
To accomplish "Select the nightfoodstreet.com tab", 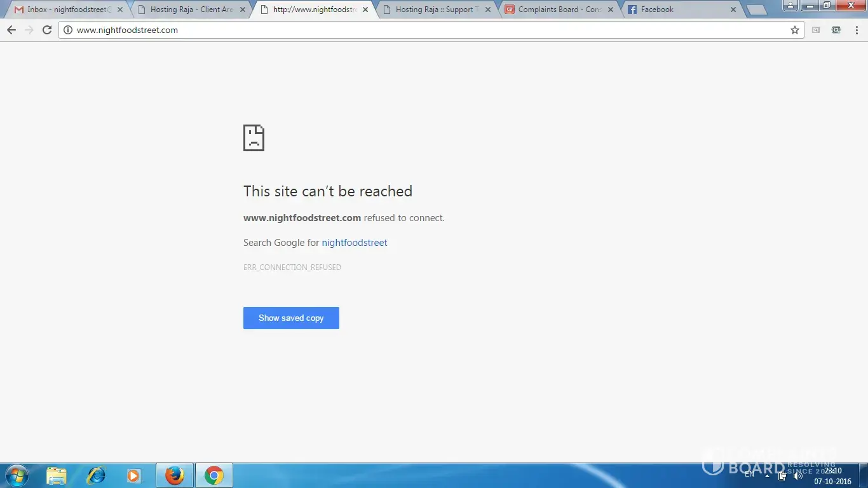I will [x=315, y=10].
